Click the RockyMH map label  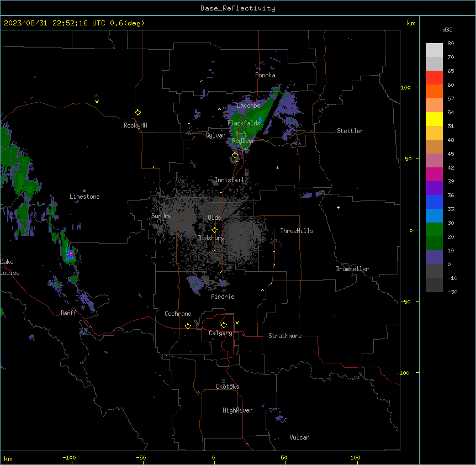click(135, 125)
